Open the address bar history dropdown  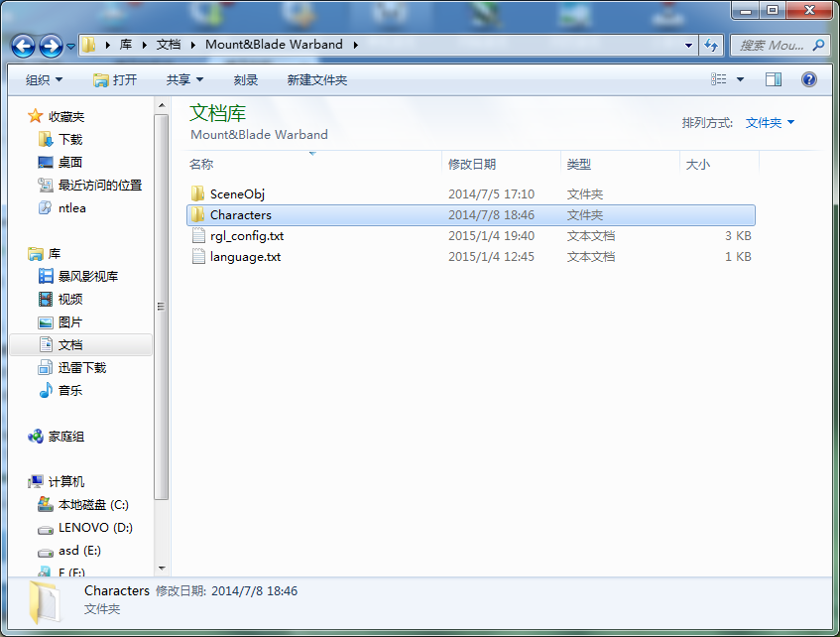click(689, 46)
